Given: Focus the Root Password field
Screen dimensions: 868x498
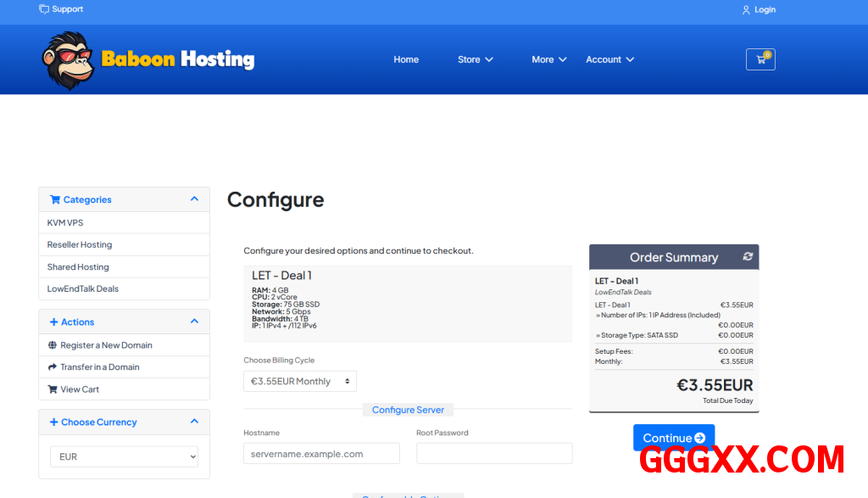Looking at the screenshot, I should (x=494, y=454).
